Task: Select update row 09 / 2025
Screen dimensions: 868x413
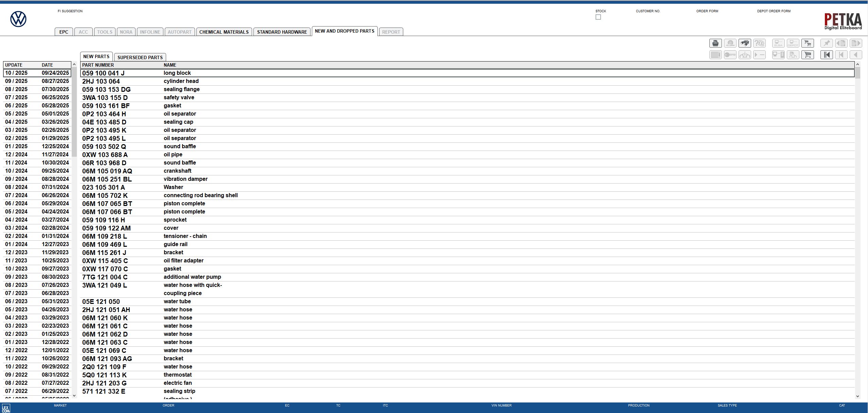Action: pyautogui.click(x=37, y=81)
